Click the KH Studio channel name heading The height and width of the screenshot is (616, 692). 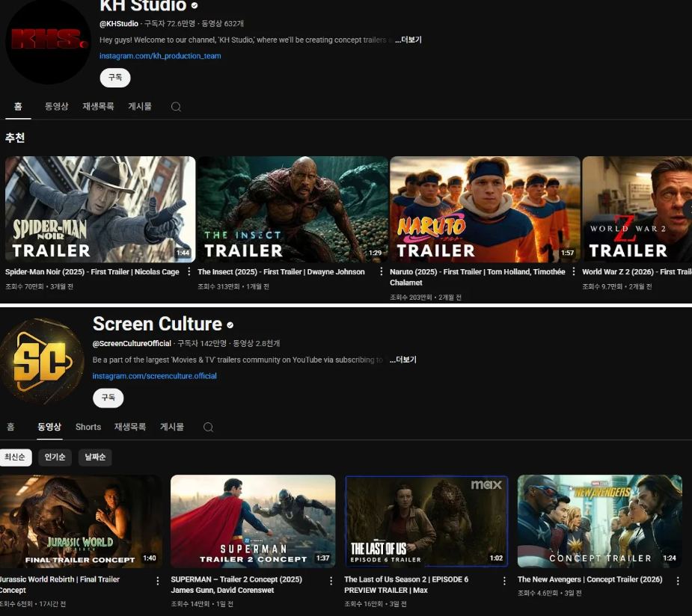click(143, 6)
